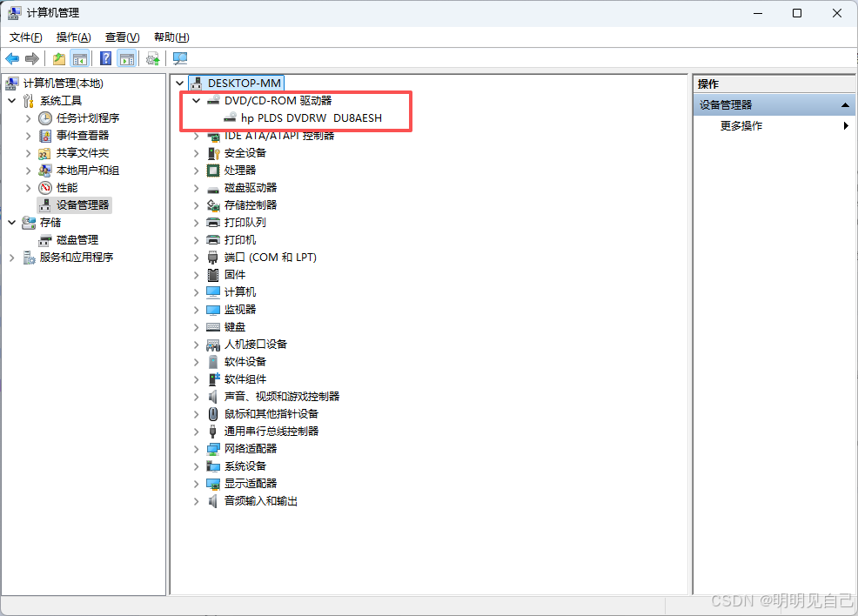The width and height of the screenshot is (858, 616).
Task: Click the Update driver toolbar icon
Action: point(153,58)
